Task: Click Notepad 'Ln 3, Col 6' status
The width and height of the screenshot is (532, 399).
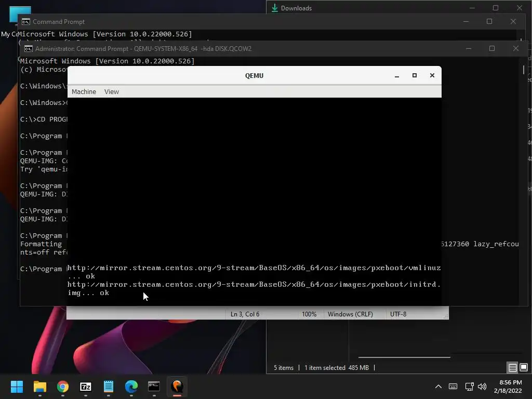Action: click(x=245, y=314)
